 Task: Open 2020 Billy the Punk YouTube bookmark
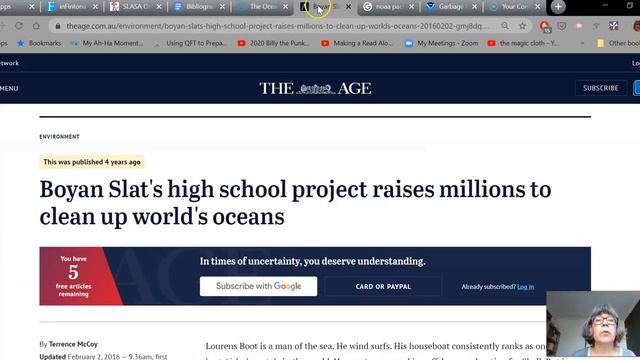273,43
